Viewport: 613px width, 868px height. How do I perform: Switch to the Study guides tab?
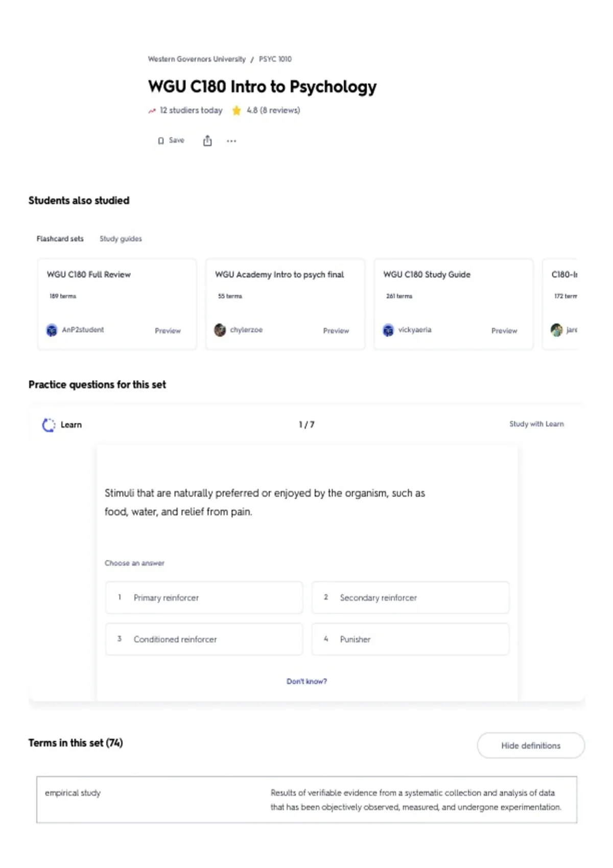point(121,238)
